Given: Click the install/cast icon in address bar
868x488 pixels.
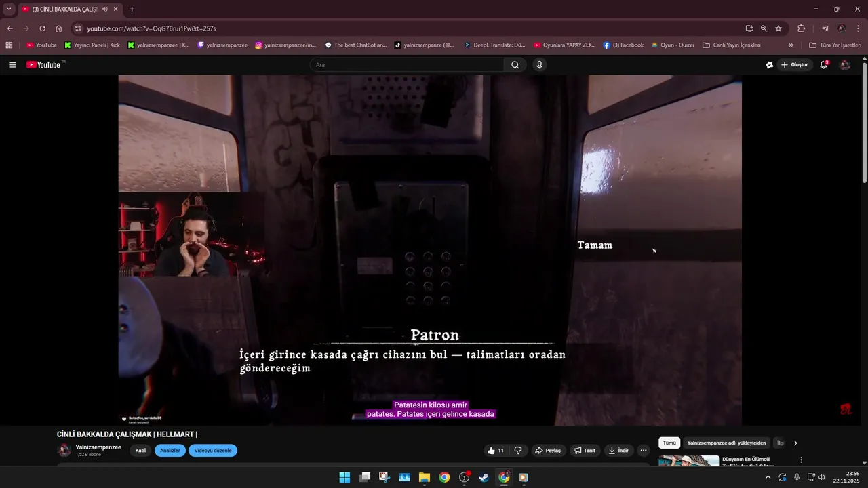Looking at the screenshot, I should pos(749,28).
